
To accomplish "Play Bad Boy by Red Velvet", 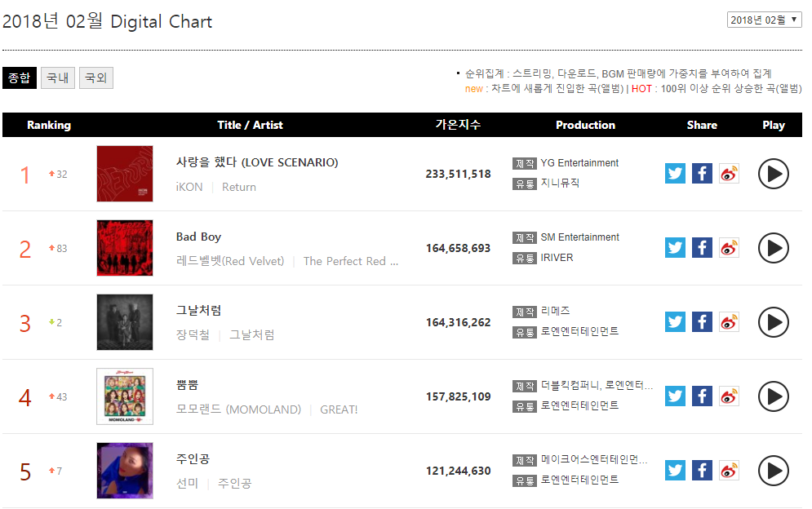I will [x=773, y=248].
